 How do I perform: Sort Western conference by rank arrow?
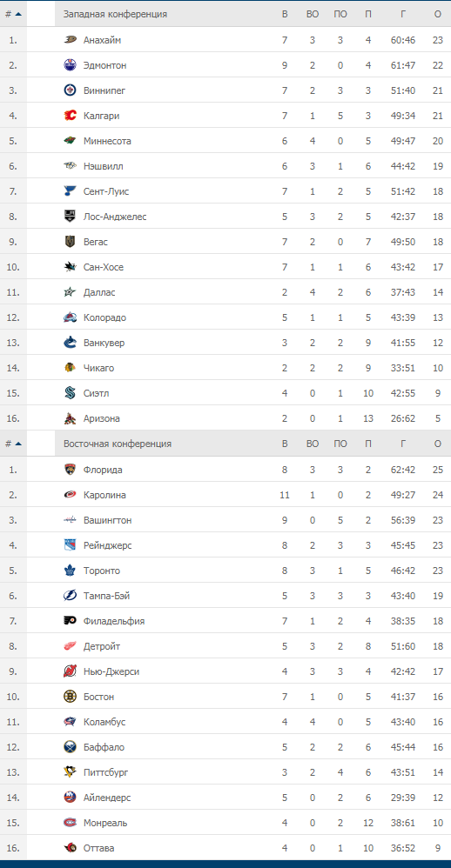[x=18, y=15]
